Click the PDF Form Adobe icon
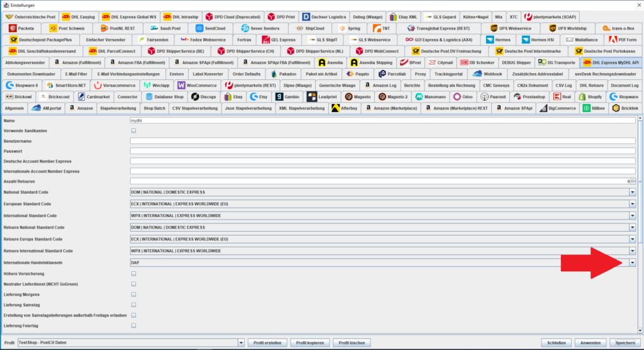Image resolution: width=644 pixels, height=350 pixels. click(x=613, y=40)
